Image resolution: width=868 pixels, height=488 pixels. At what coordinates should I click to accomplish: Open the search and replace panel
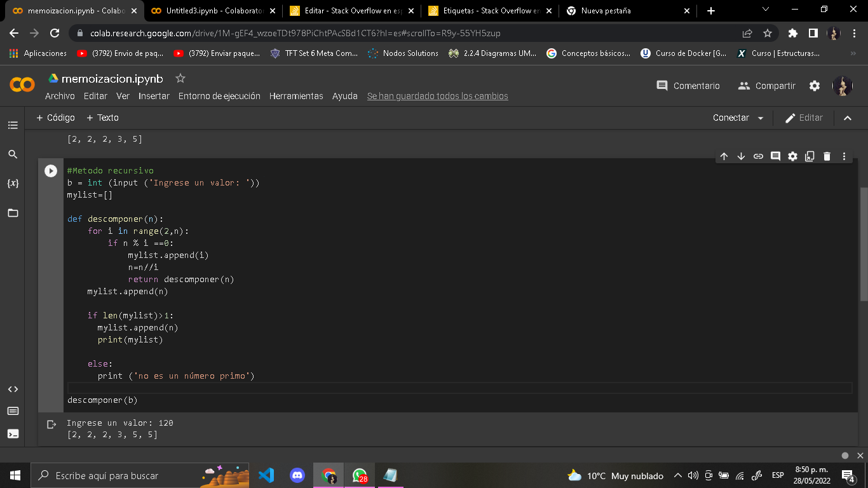click(13, 154)
